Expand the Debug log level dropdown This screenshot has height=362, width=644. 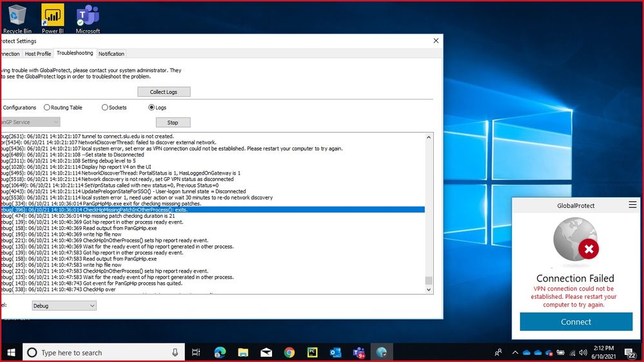click(x=64, y=306)
